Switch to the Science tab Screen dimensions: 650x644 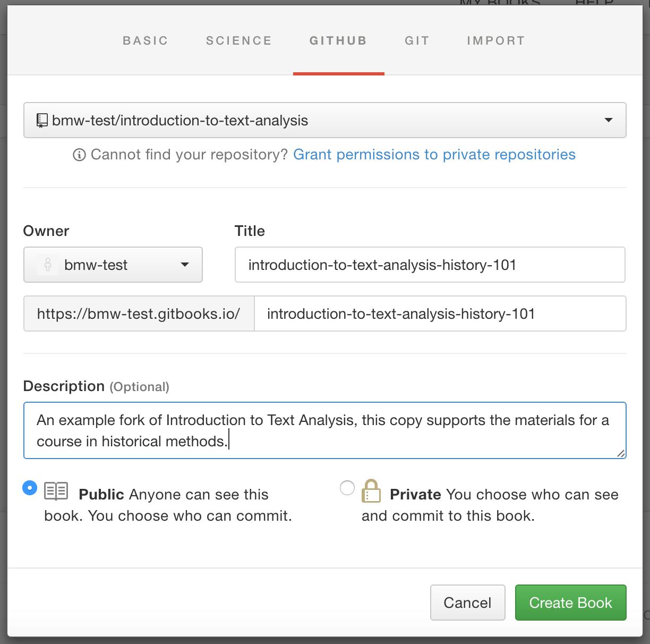(239, 41)
